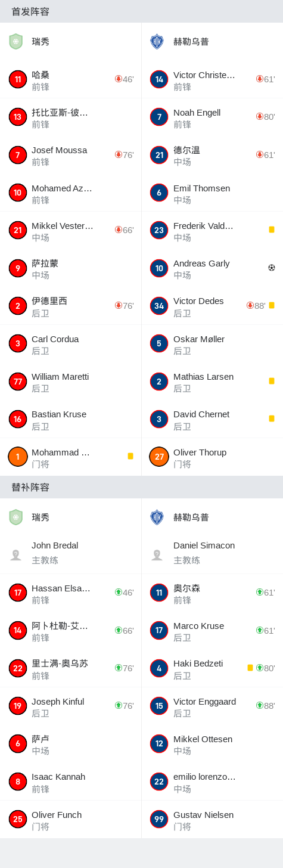Open substitute keeper Gustav Nielsen
283x868 pixels.
pyautogui.click(x=203, y=815)
